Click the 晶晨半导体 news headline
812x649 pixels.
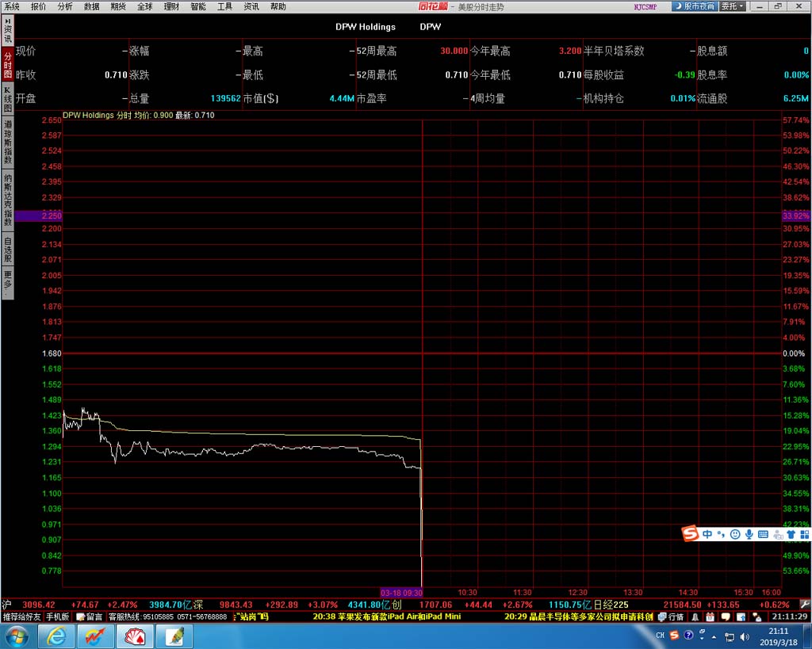pos(578,617)
